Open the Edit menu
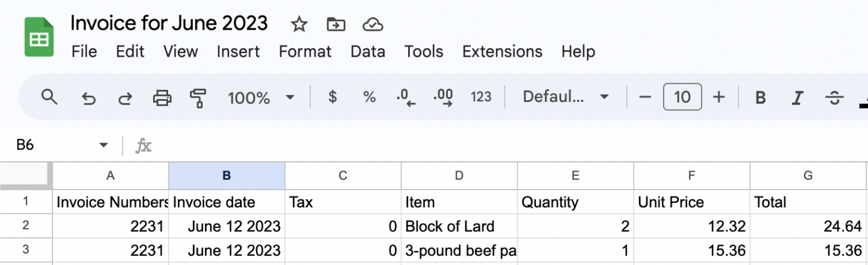 (x=130, y=52)
